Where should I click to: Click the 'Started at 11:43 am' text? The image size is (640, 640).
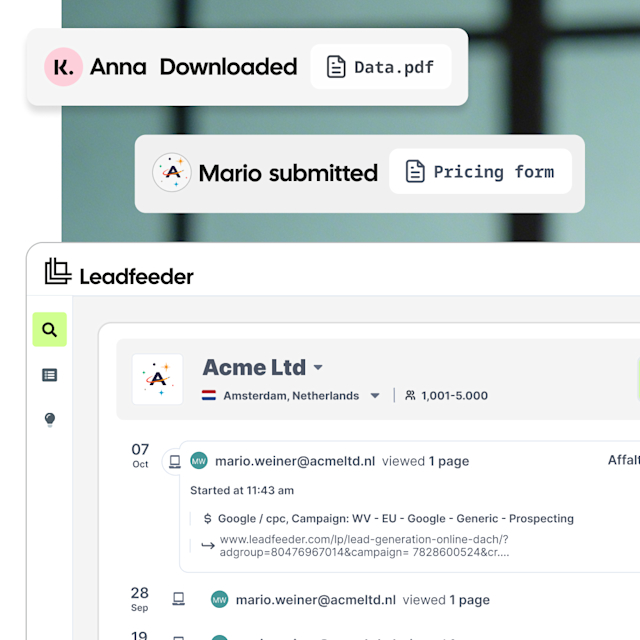(x=242, y=490)
